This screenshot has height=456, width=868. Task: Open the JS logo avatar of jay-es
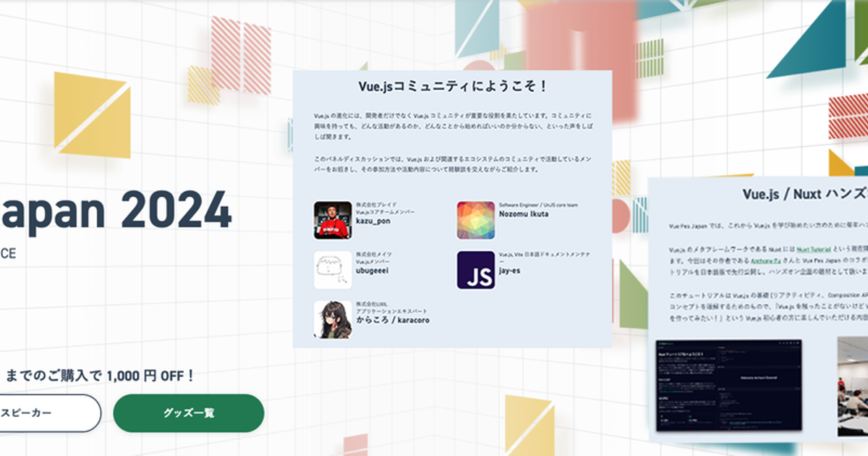[x=476, y=270]
